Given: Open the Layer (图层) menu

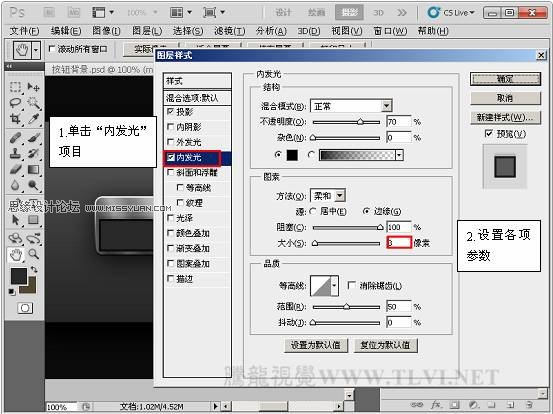Looking at the screenshot, I should coord(147,31).
